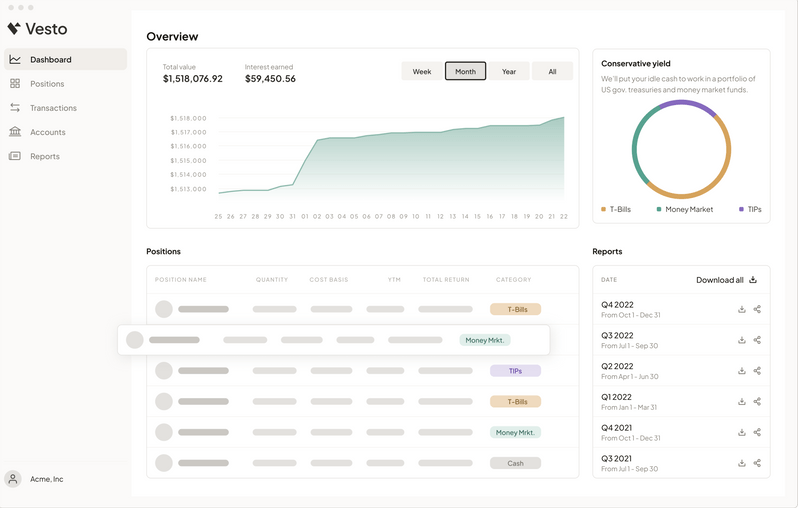
Task: Open the Accounts page
Action: tap(47, 132)
